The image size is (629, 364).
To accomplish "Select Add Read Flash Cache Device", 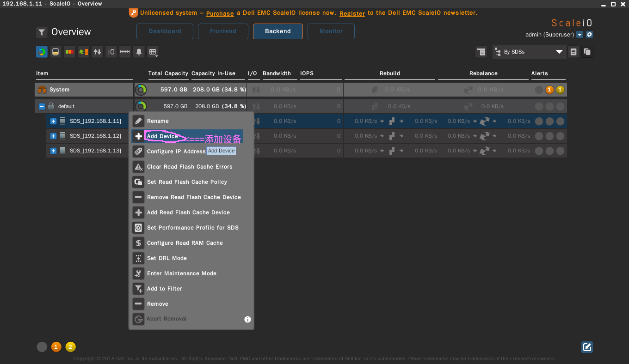I will tap(191, 212).
